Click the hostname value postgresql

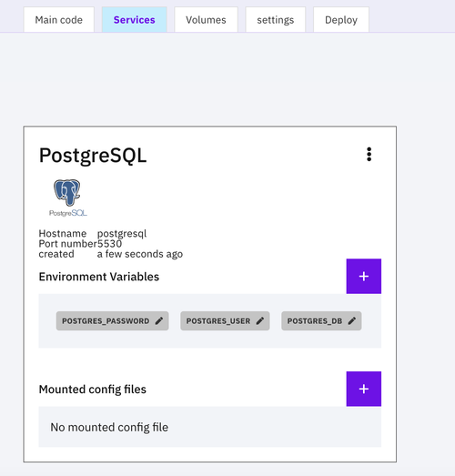122,233
